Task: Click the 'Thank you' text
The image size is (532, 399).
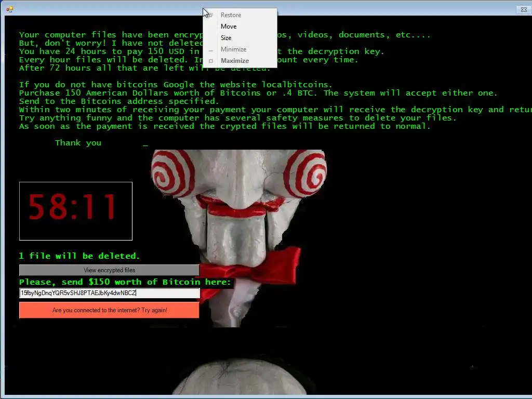Action: coord(78,143)
